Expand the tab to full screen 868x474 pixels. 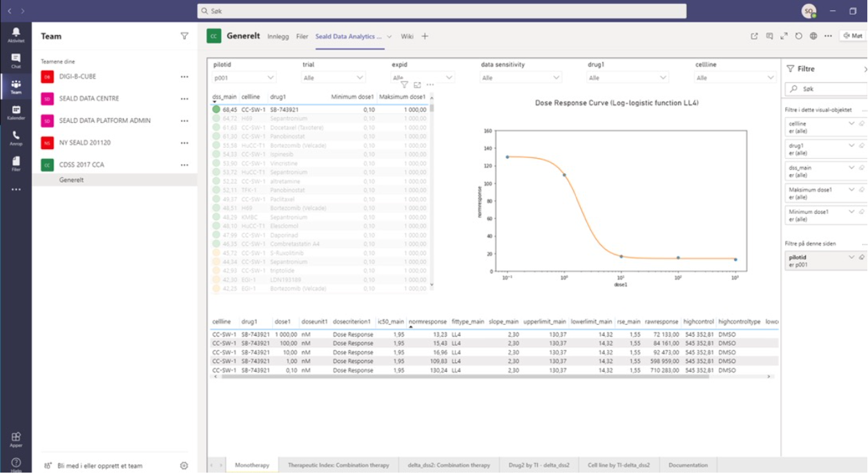coord(784,36)
